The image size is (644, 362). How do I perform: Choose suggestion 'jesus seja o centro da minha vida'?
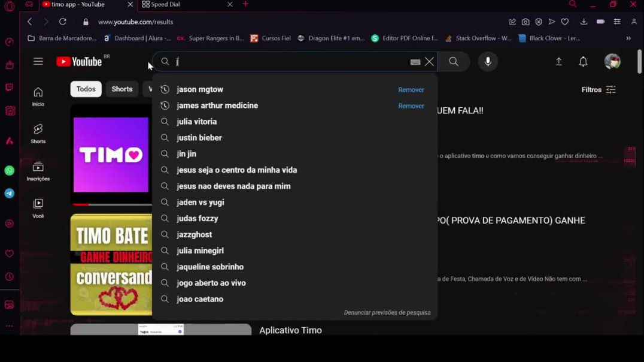click(294, 170)
